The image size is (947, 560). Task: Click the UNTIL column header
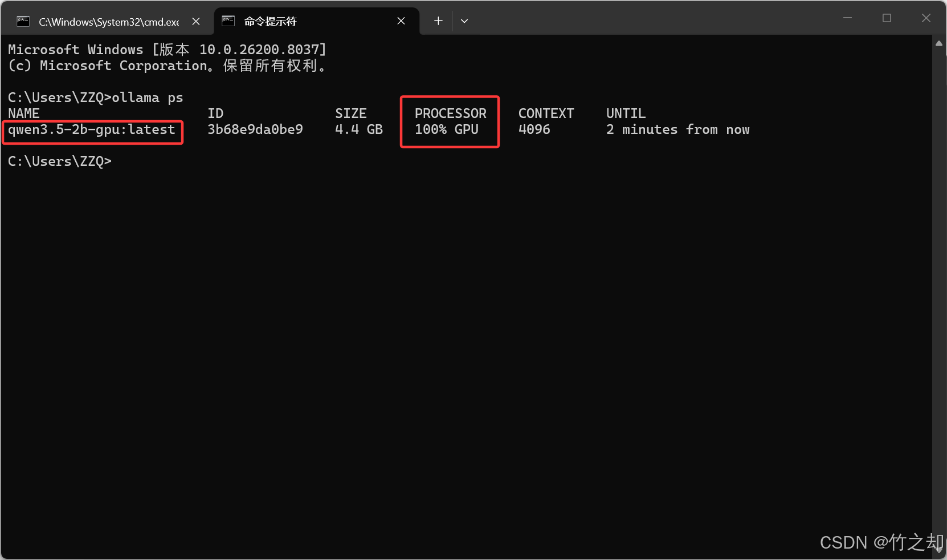coord(626,114)
